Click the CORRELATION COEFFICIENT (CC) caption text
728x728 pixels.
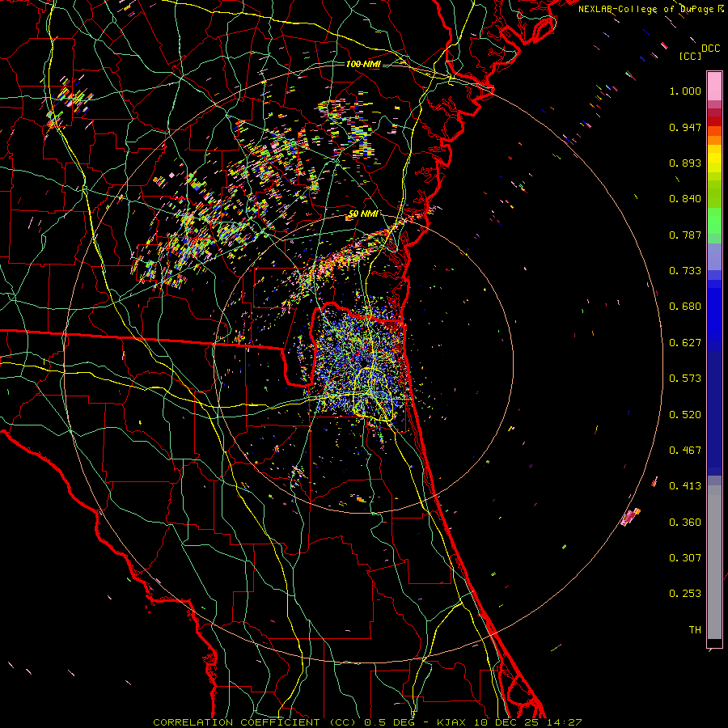point(255,722)
